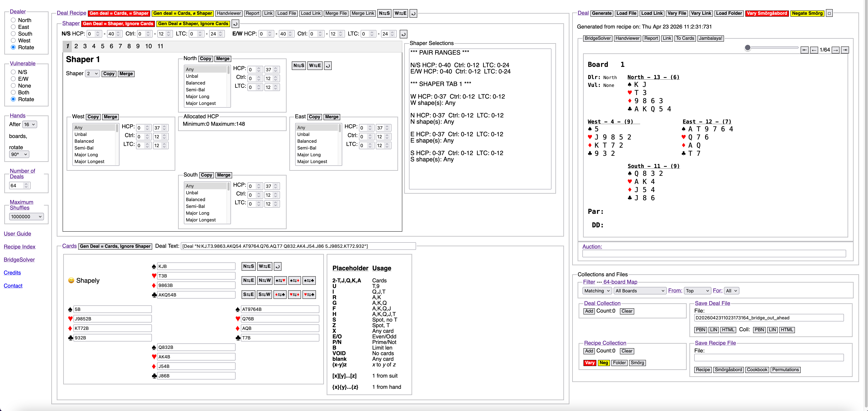Swap hearts and clubs suits
The width and height of the screenshot is (868, 411).
click(309, 294)
